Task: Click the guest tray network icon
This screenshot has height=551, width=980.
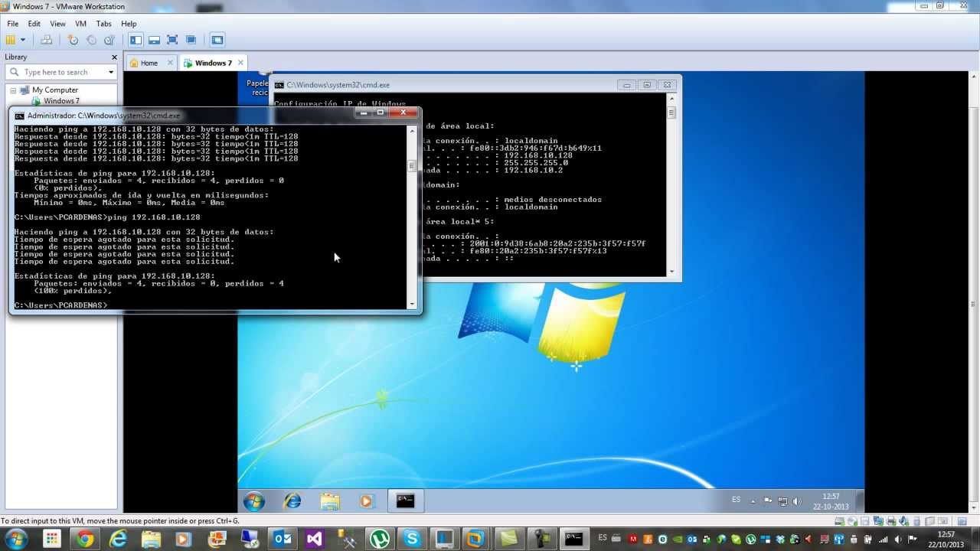Action: pyautogui.click(x=782, y=502)
